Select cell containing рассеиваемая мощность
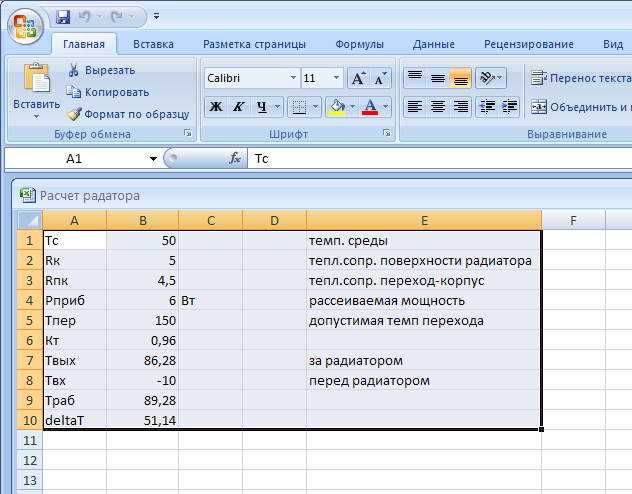The width and height of the screenshot is (632, 494). coord(424,301)
